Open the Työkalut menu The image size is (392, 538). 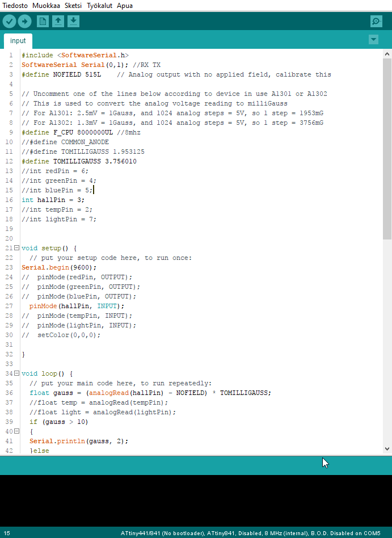point(99,6)
